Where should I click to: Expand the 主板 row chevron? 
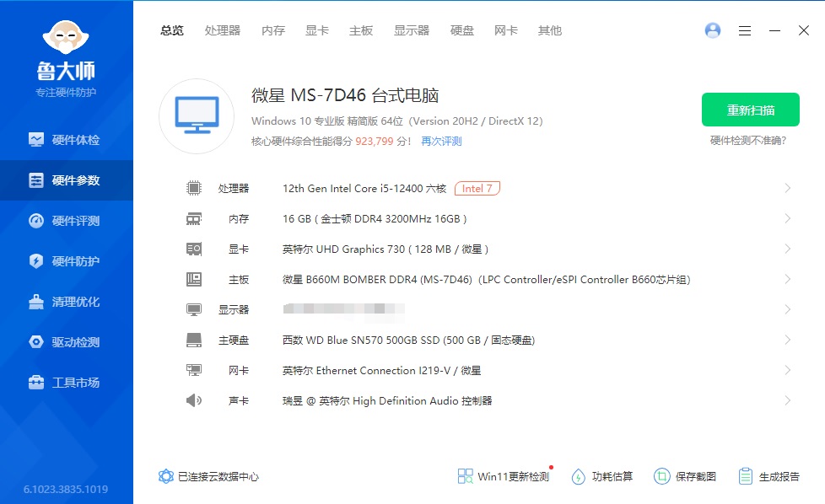point(787,279)
